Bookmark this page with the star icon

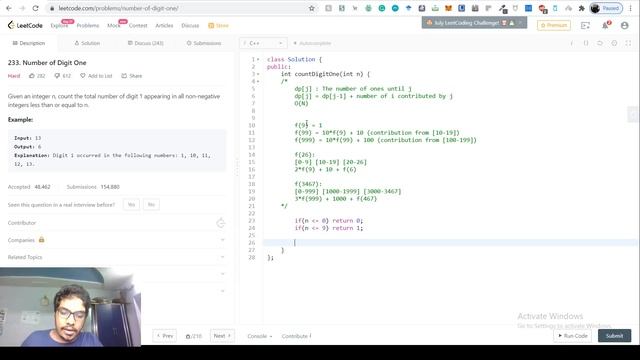click(312, 8)
